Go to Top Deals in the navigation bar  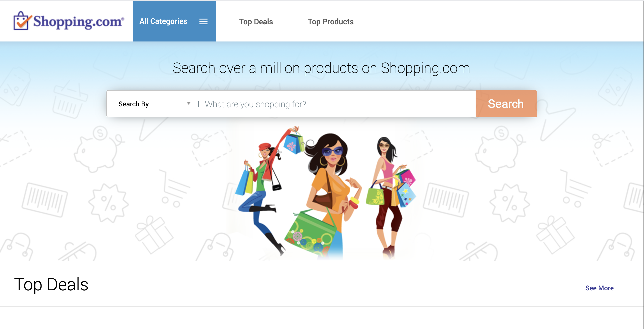[x=256, y=22]
